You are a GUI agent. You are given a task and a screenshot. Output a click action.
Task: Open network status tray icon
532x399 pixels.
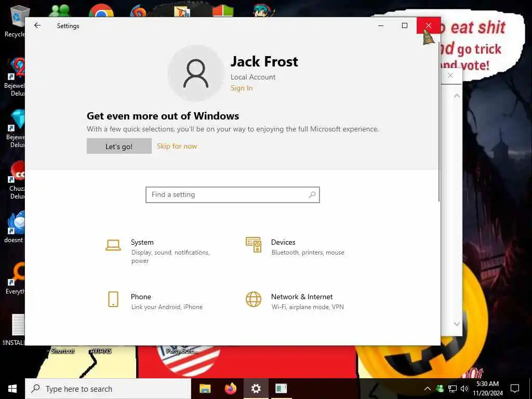453,389
